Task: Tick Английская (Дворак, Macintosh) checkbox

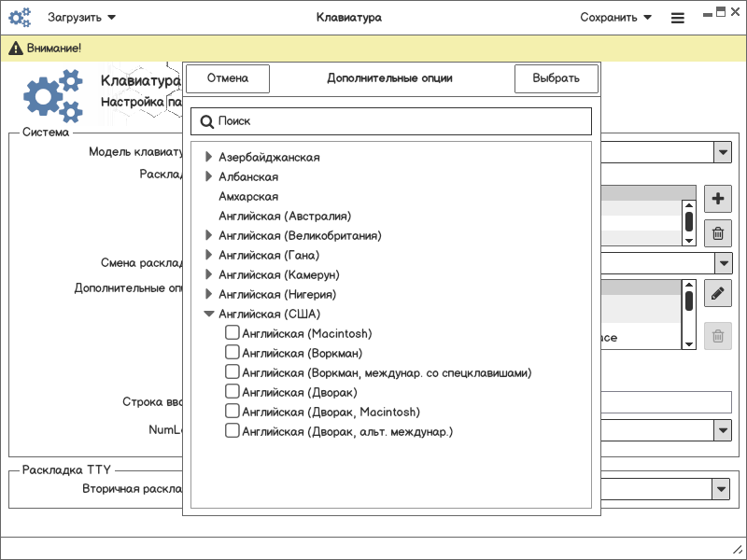Action: pos(232,411)
